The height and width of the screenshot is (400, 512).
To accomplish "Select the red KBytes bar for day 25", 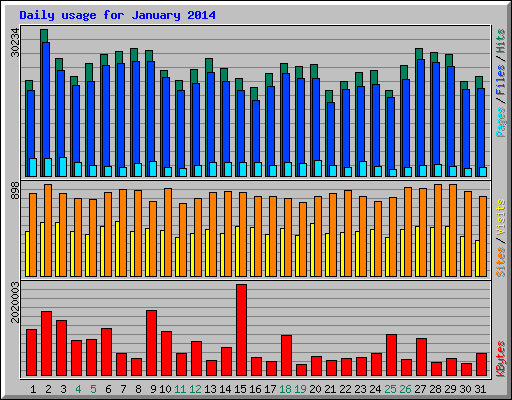I will click(x=391, y=355).
